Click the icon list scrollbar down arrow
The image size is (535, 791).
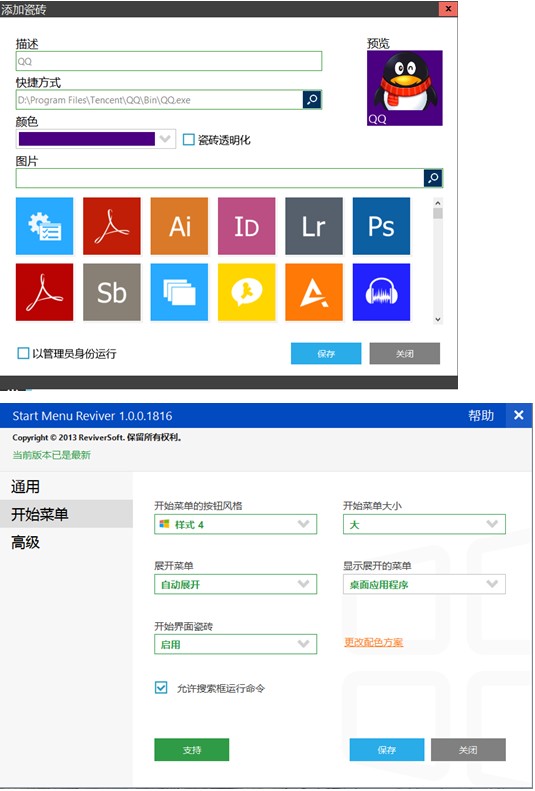pos(438,319)
